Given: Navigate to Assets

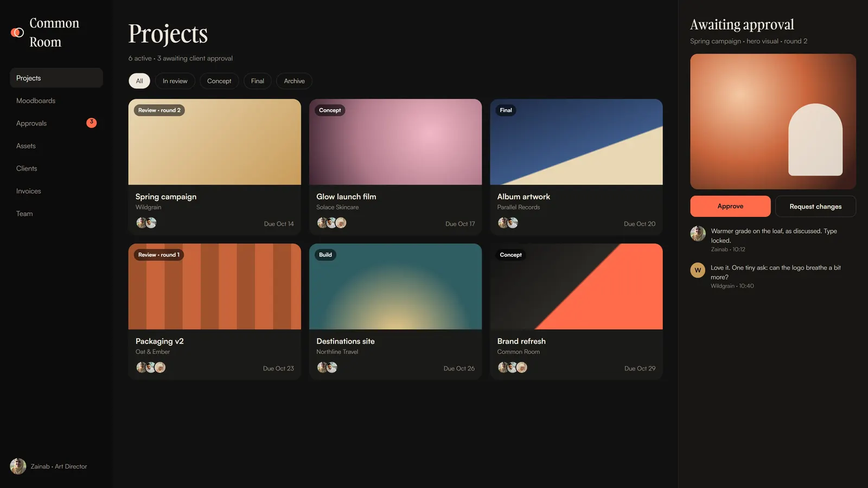Looking at the screenshot, I should click(x=56, y=146).
